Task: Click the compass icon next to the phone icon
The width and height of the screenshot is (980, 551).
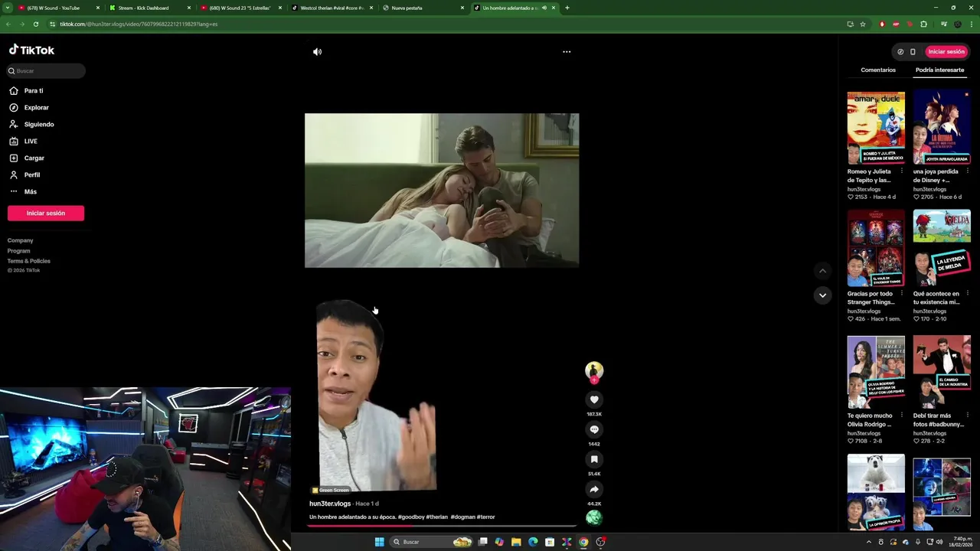Action: [900, 52]
